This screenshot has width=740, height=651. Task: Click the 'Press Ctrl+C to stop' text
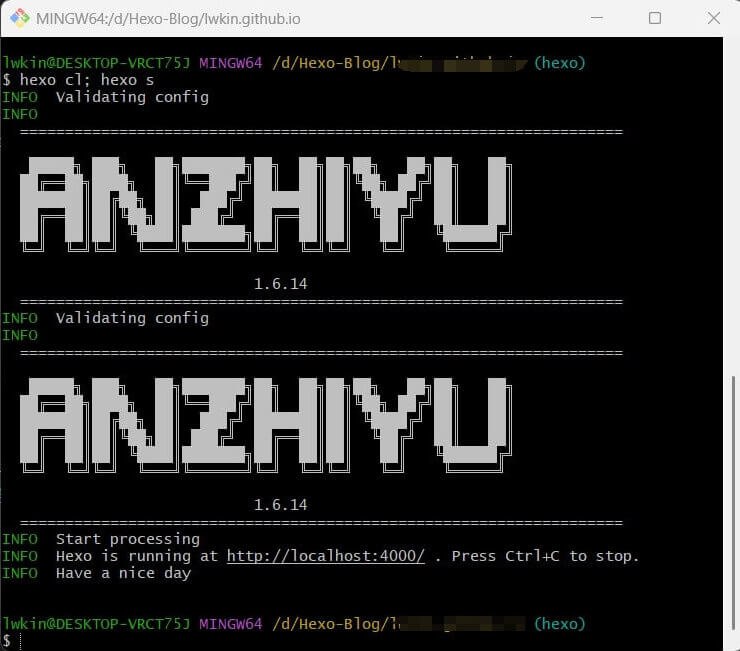pos(545,556)
